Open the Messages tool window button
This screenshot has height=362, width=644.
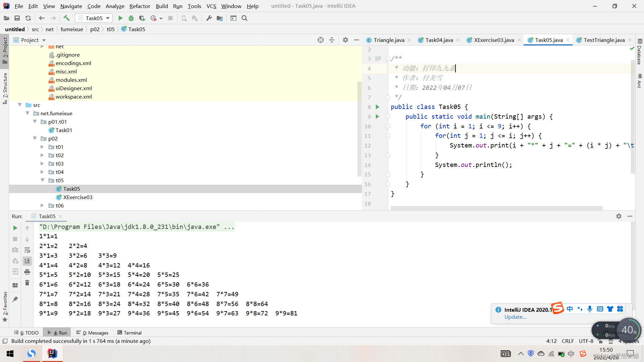tap(92, 333)
